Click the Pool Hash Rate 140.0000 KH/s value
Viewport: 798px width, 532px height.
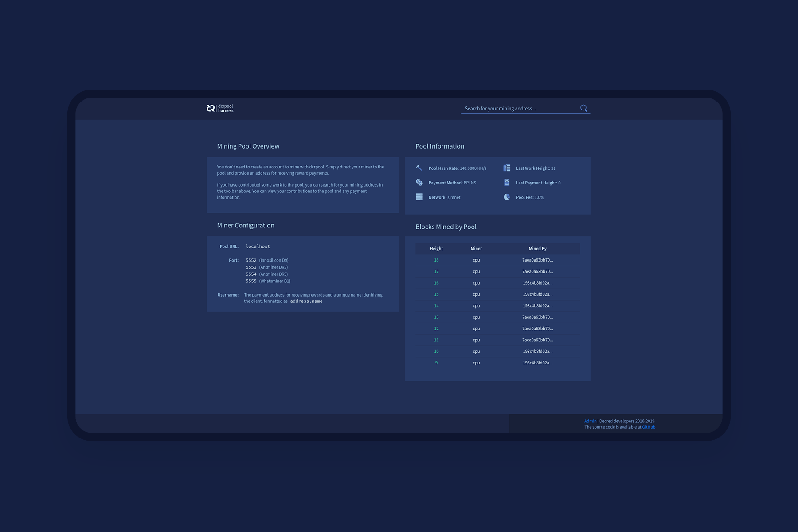[473, 168]
